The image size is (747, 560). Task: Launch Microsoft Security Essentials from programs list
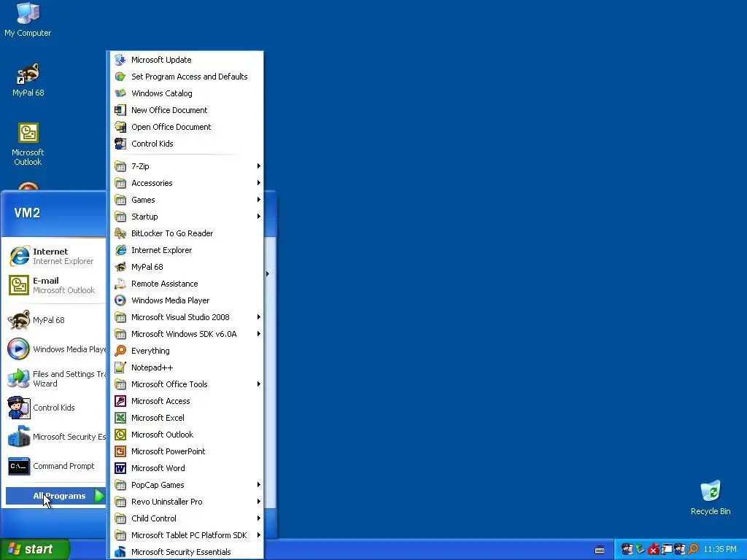(186, 552)
